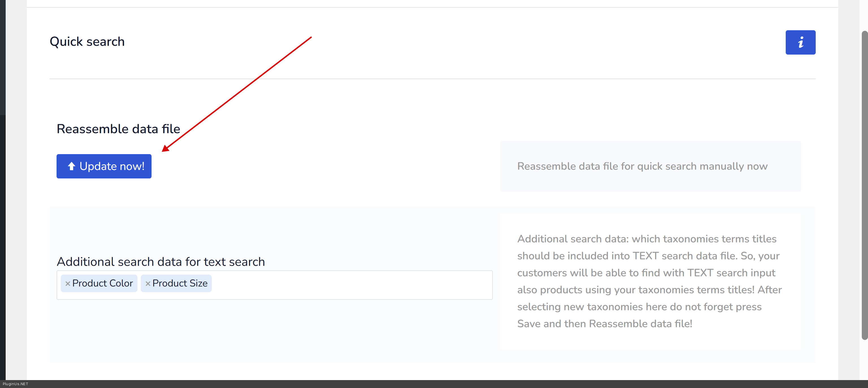This screenshot has height=388, width=868.
Task: Click the Additional search data for text search label
Action: [161, 262]
